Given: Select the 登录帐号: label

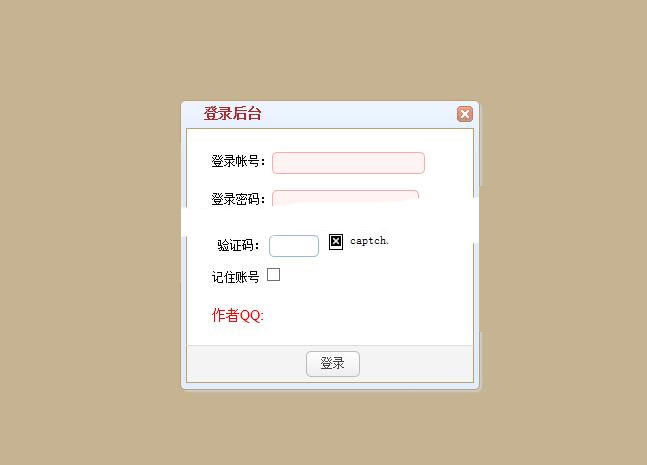Looking at the screenshot, I should (238, 161).
